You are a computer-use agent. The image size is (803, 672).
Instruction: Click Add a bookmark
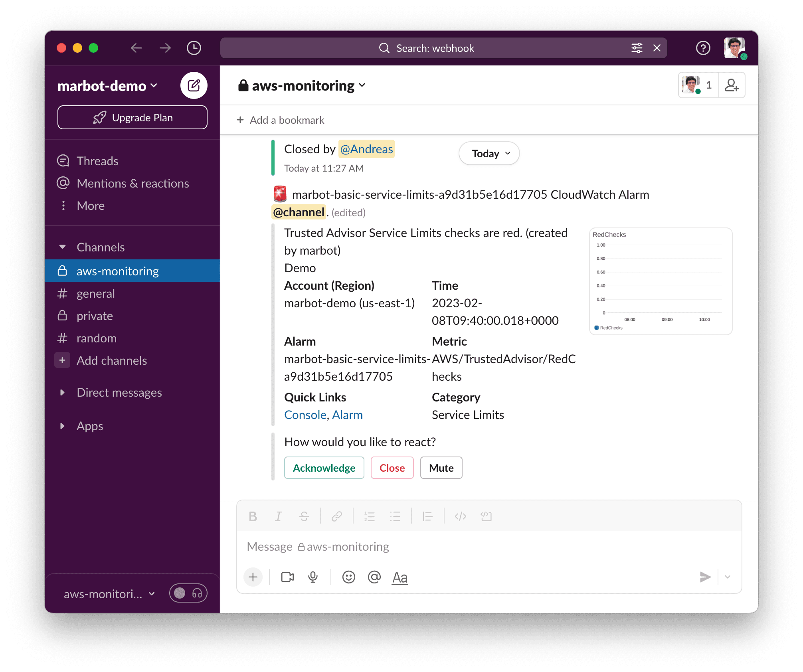pyautogui.click(x=281, y=120)
